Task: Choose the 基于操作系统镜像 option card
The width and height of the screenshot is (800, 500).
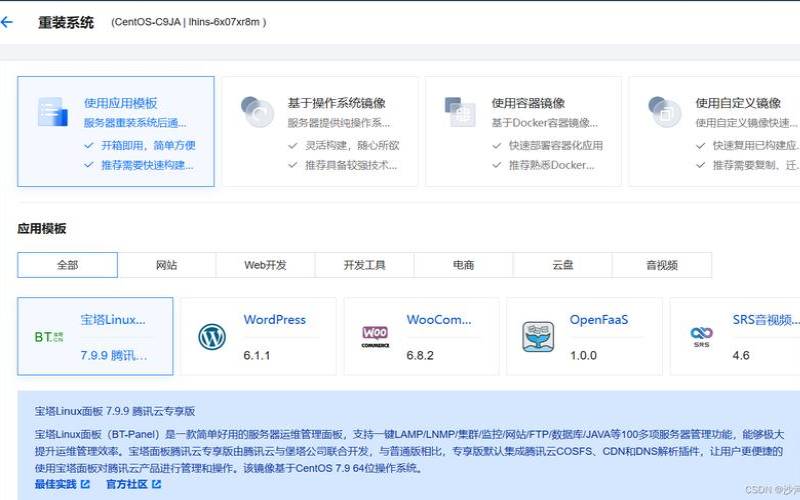Action: [x=320, y=132]
